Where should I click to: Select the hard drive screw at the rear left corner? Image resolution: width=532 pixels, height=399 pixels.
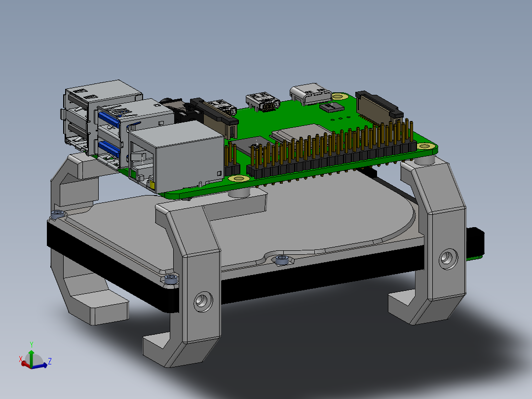click(58, 214)
